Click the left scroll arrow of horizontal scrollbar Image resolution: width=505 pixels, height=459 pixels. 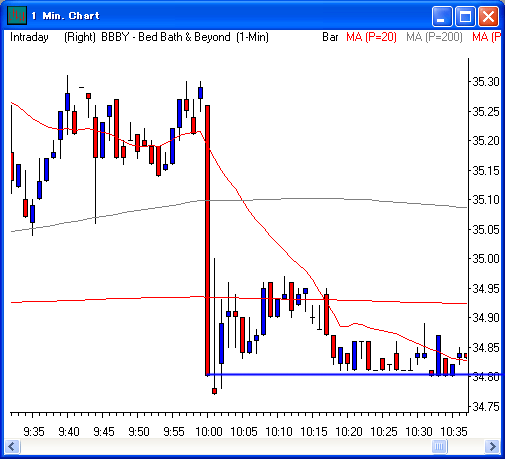tap(12, 446)
